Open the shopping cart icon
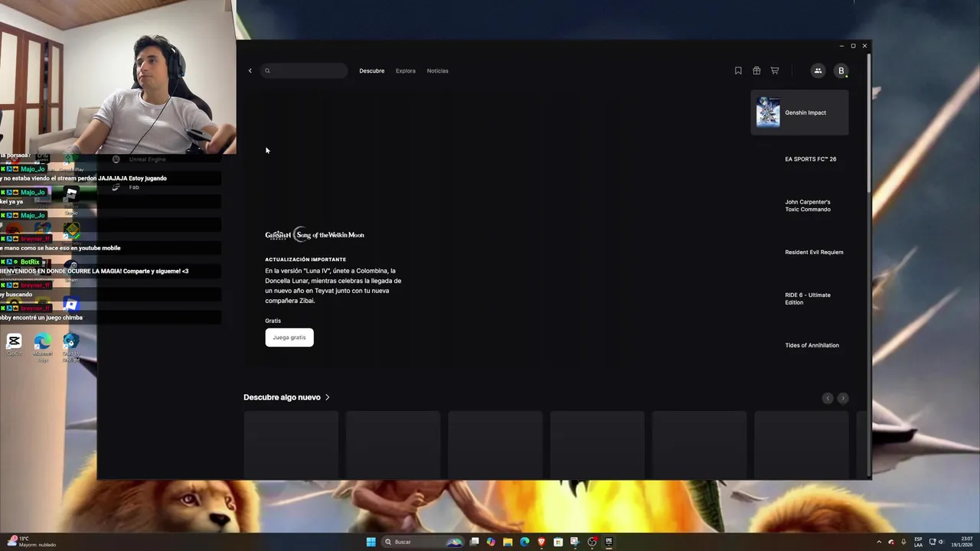This screenshot has height=551, width=980. click(x=775, y=70)
